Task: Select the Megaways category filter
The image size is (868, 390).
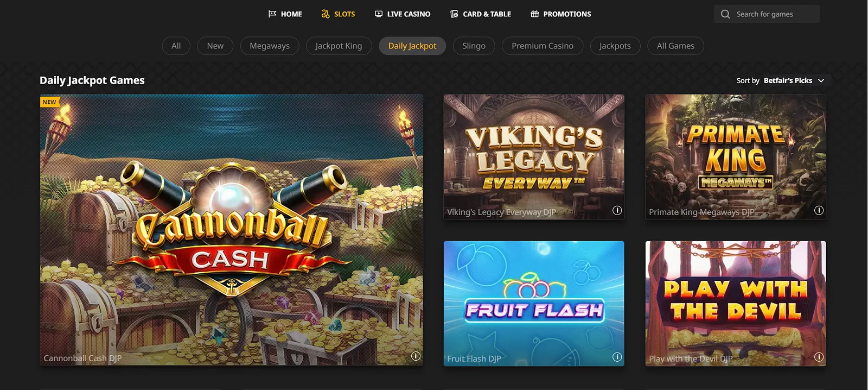Action: [270, 46]
